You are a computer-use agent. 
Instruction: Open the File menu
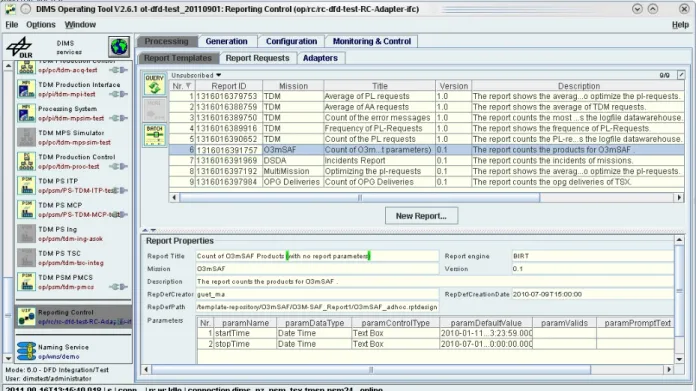(12, 25)
